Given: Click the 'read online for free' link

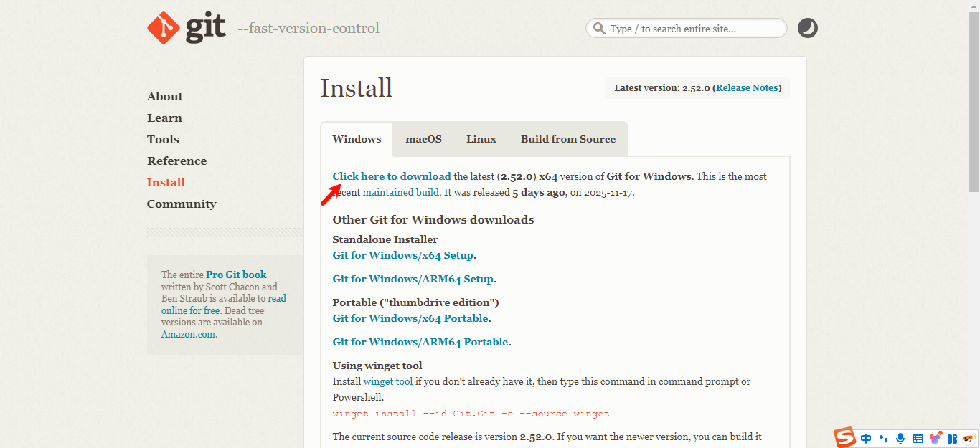Looking at the screenshot, I should (x=224, y=305).
